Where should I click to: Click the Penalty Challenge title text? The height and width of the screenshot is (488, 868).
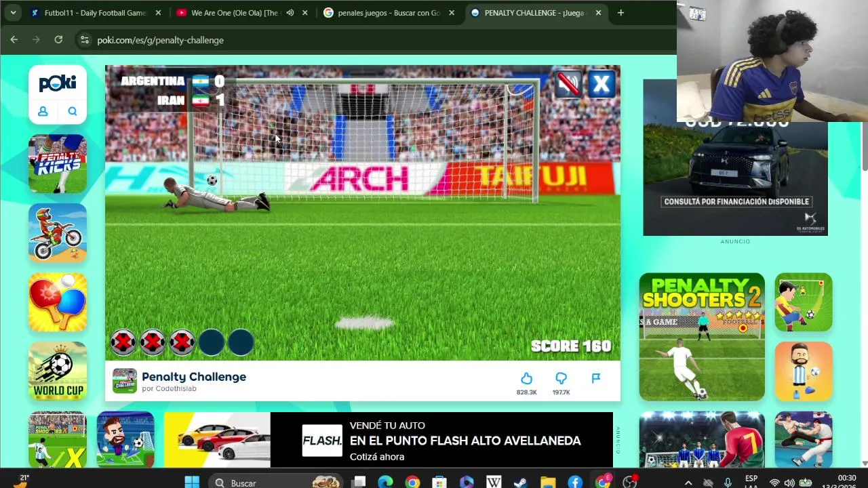pos(194,377)
